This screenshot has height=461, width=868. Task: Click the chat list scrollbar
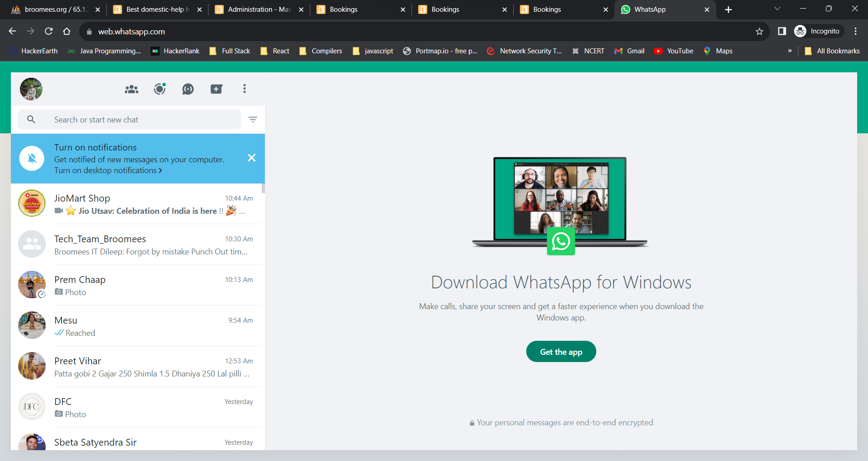tap(263, 188)
